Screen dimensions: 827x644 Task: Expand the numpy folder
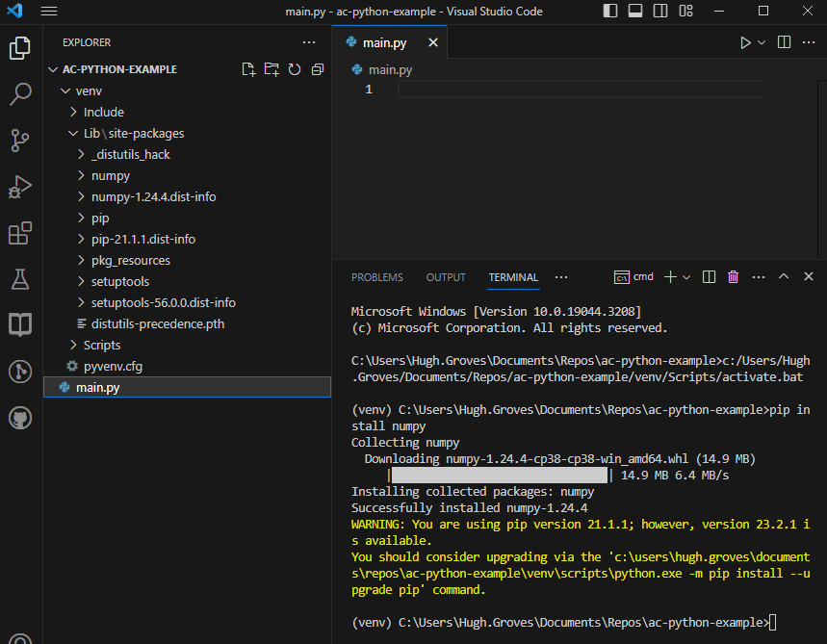pyautogui.click(x=81, y=175)
